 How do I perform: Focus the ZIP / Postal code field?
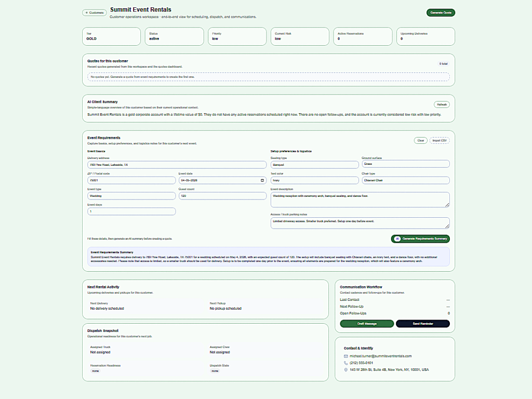pos(131,180)
